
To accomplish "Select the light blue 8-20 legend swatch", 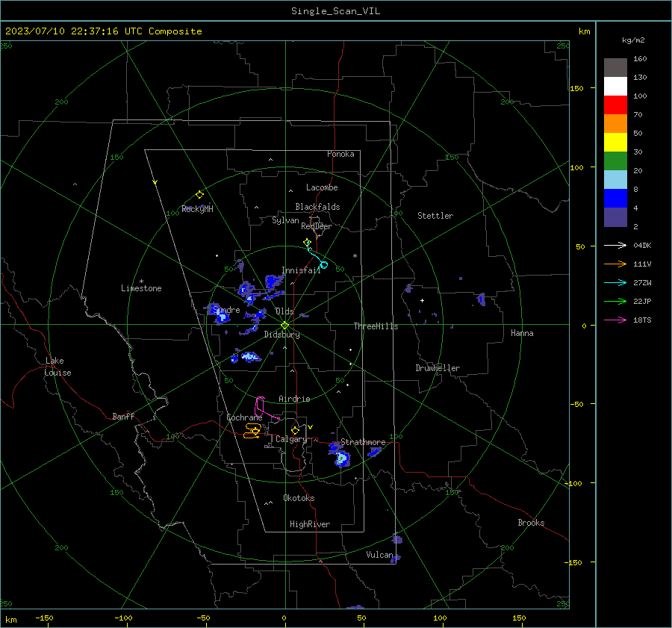I will pos(615,180).
